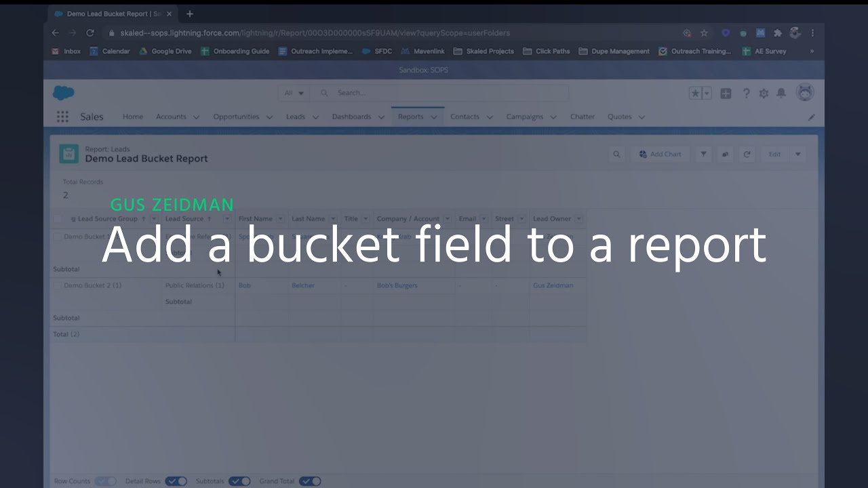
Task: Open the search scope All dropdown
Action: pos(294,93)
